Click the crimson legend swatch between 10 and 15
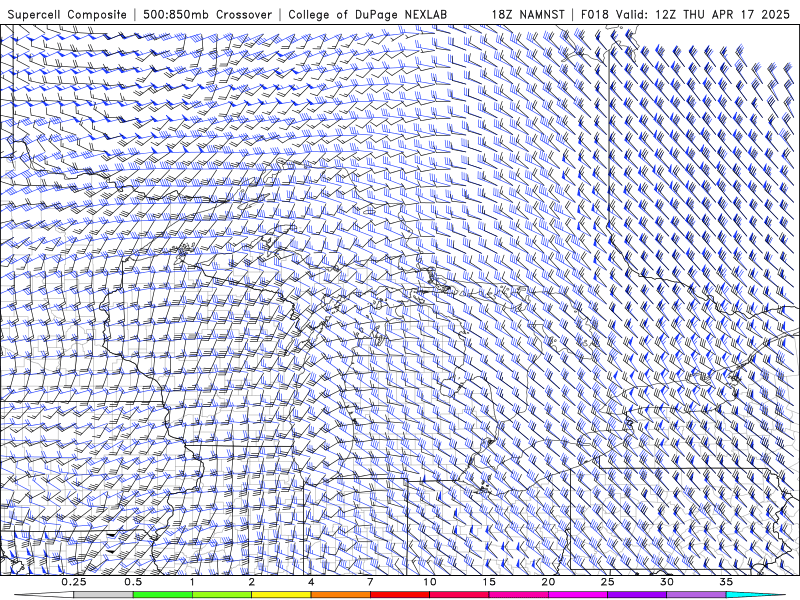This screenshot has height=600, width=800. (x=459, y=595)
